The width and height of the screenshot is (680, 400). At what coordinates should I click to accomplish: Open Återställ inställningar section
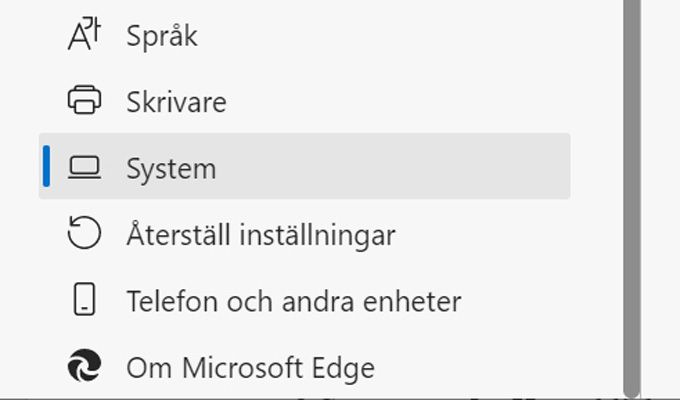(x=304, y=233)
